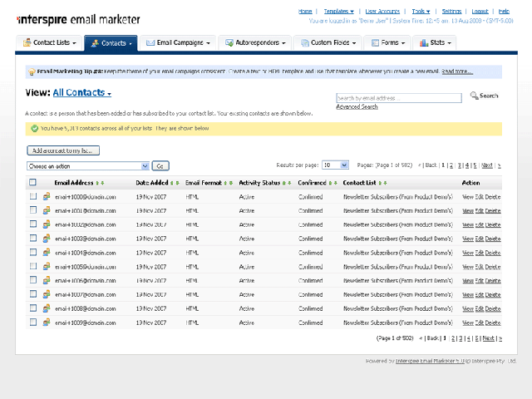532x399 pixels.
Task: Click contact icon for email+1004@domain.com
Action: coord(47,253)
